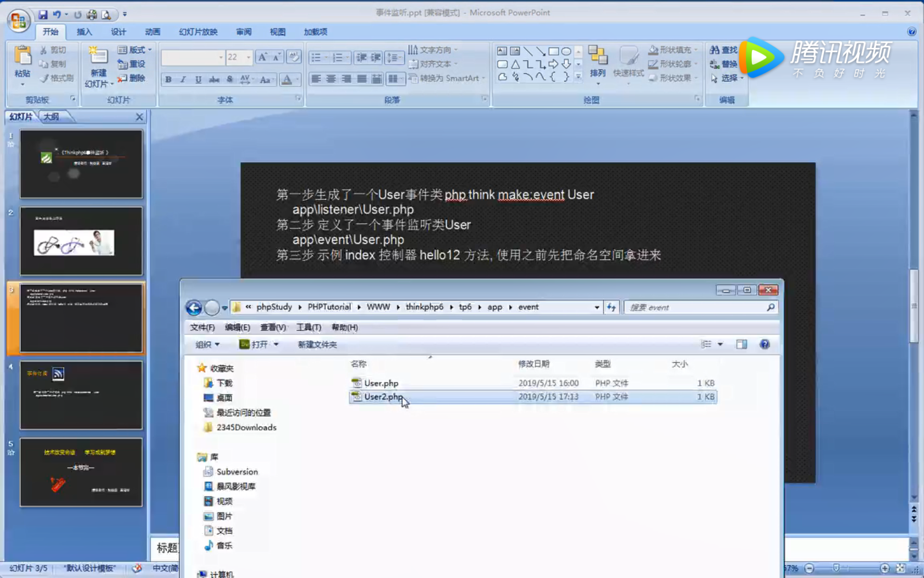Select slide 4 thumbnail

(81, 395)
